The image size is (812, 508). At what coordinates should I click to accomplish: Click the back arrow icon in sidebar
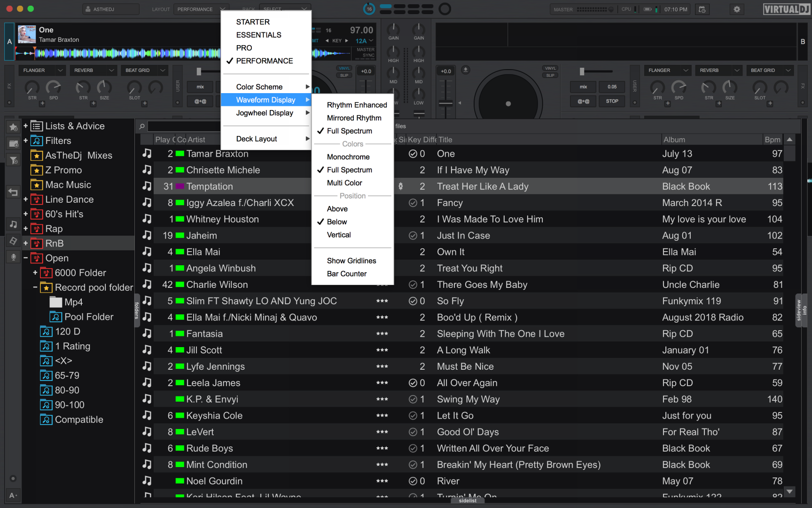(13, 192)
